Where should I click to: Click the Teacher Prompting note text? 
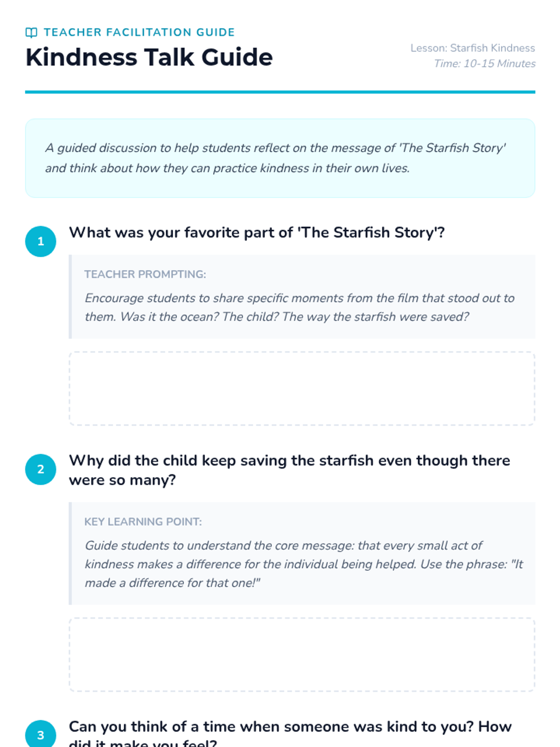pyautogui.click(x=299, y=307)
